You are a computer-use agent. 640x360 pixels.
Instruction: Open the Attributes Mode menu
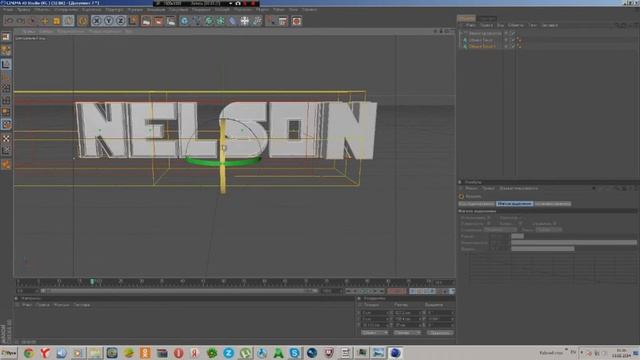click(x=471, y=189)
